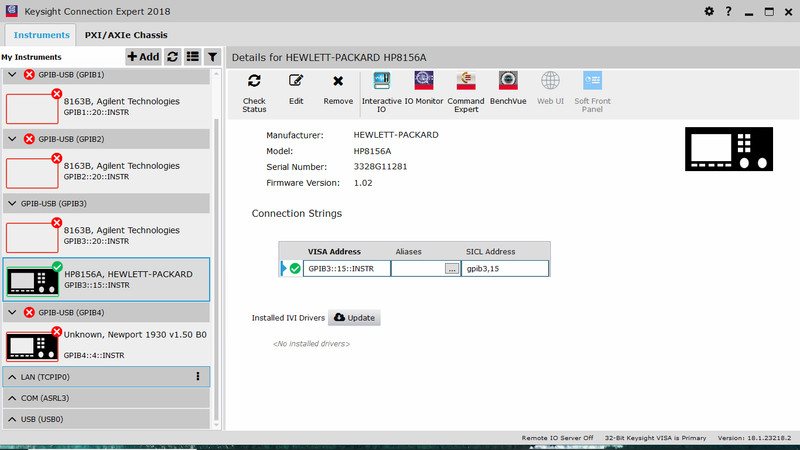Click the GPIB3::15::INSTR VISA address cell
This screenshot has height=450, width=800.
[x=347, y=268]
